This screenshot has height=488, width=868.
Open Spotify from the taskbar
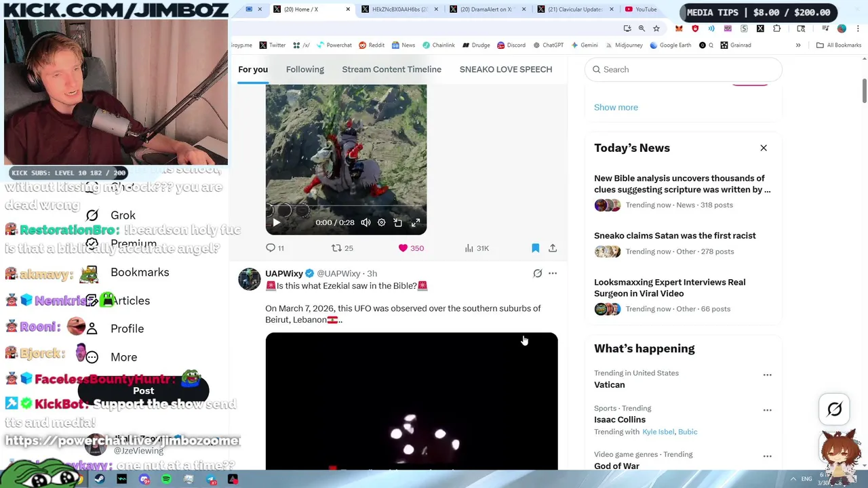[x=166, y=479]
